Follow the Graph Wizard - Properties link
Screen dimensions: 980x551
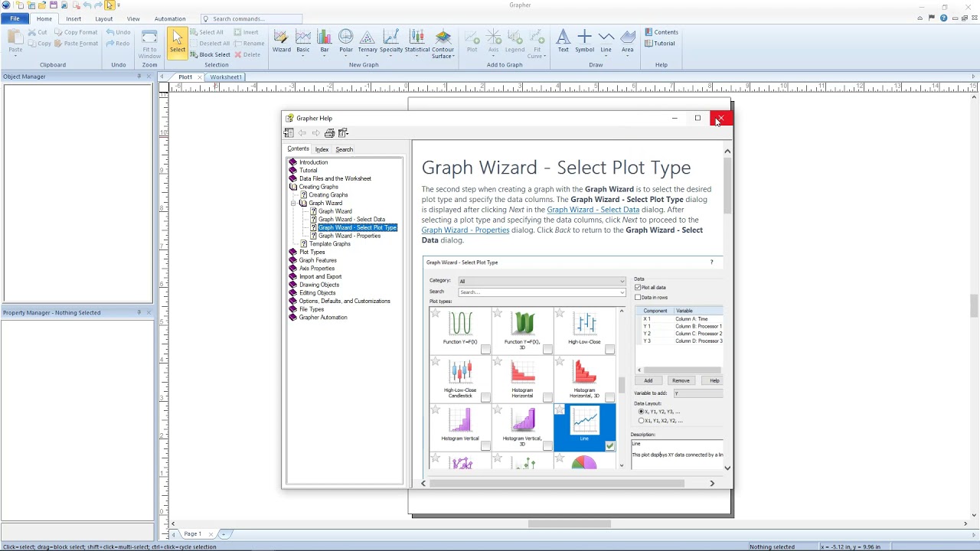465,230
